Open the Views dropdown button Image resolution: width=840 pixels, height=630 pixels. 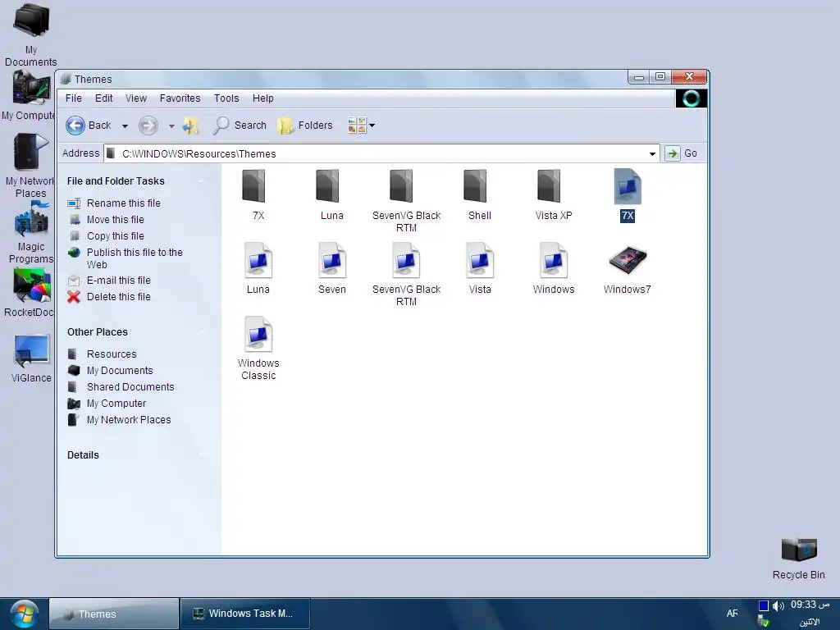tap(361, 126)
